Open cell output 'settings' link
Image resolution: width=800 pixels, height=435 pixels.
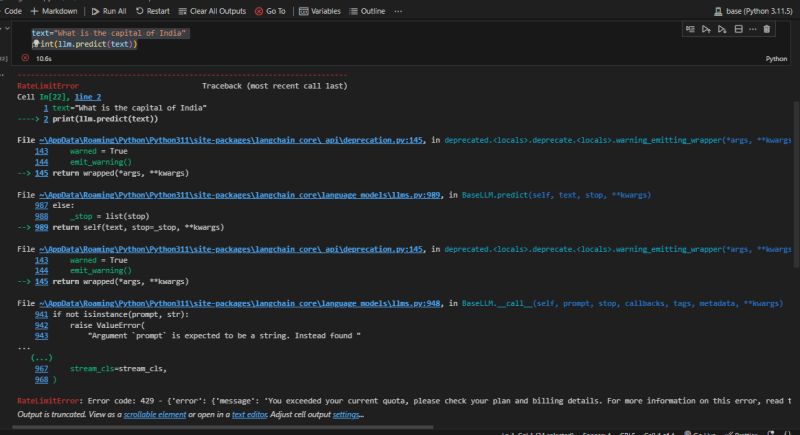[346, 415]
